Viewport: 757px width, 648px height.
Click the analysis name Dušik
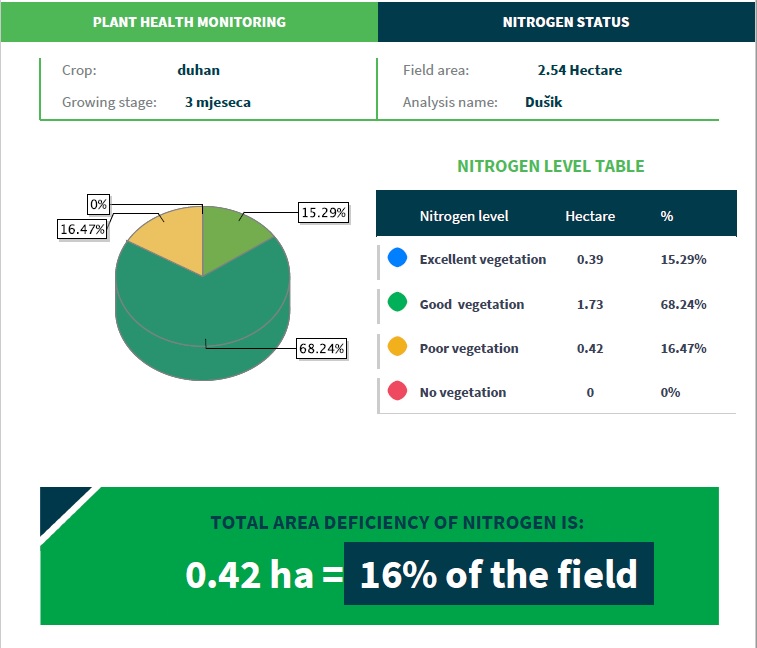click(x=543, y=102)
